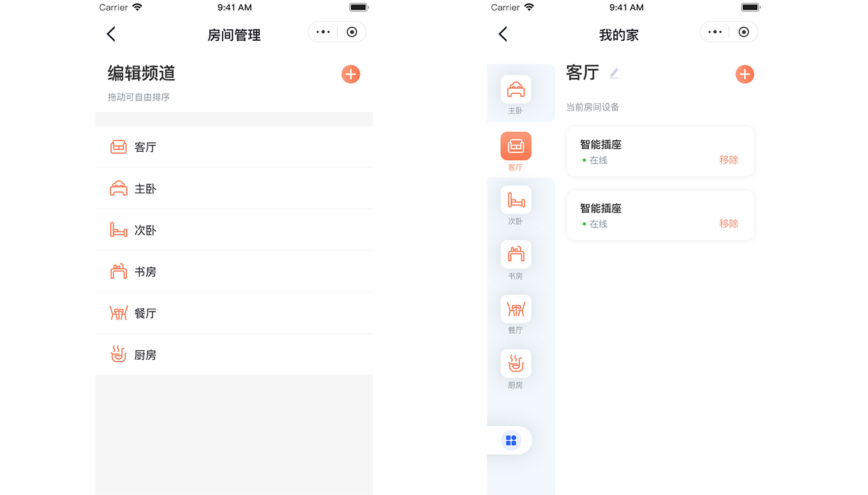Open 客厅 row in room management
The height and width of the screenshot is (495, 868).
(x=234, y=147)
